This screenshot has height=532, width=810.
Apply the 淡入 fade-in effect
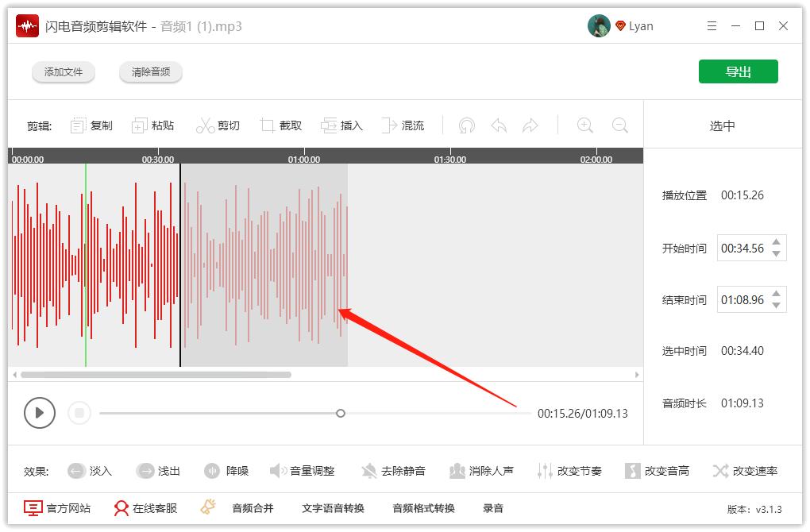coord(90,470)
